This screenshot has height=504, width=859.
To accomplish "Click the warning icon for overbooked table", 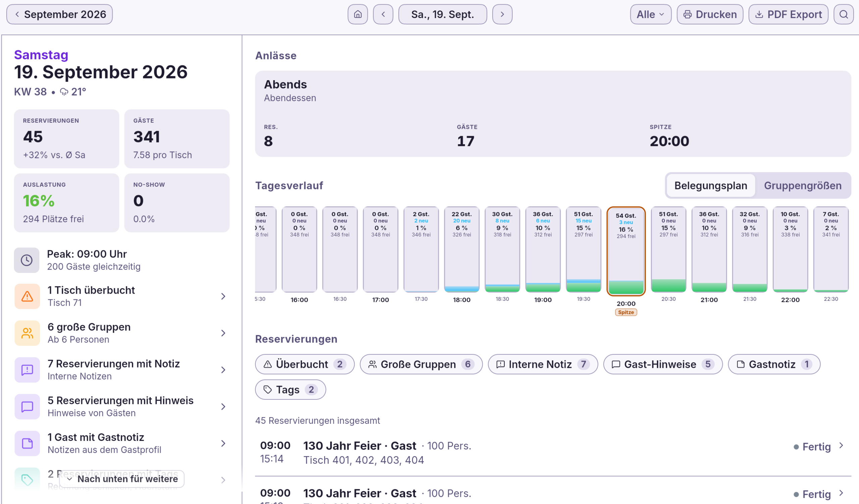I will pyautogui.click(x=27, y=296).
